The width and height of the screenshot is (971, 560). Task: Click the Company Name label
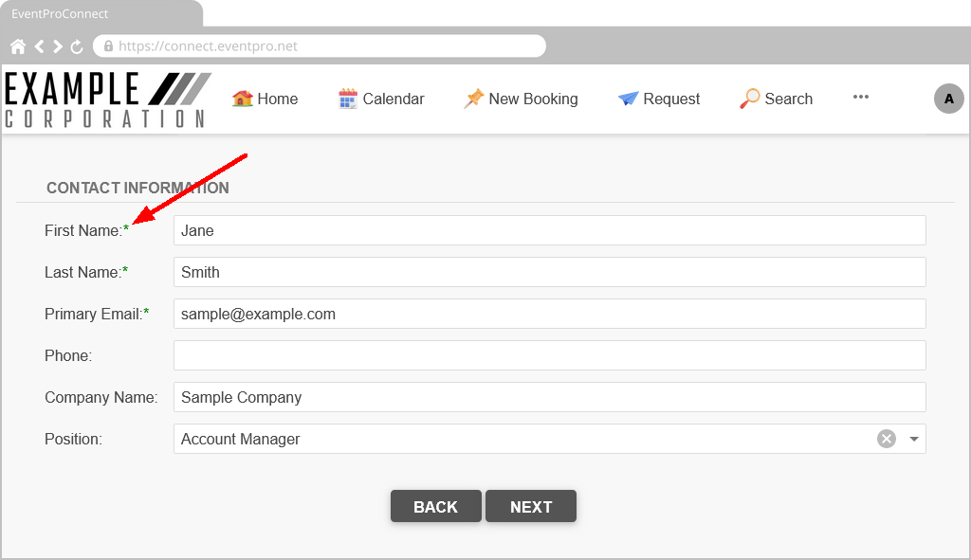pyautogui.click(x=101, y=397)
